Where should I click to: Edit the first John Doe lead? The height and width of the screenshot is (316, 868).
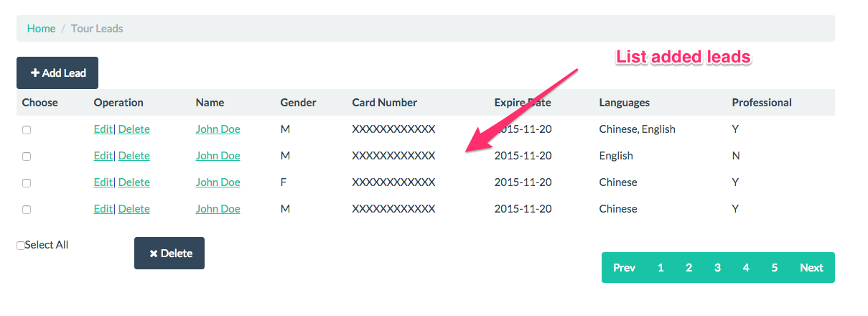click(103, 129)
